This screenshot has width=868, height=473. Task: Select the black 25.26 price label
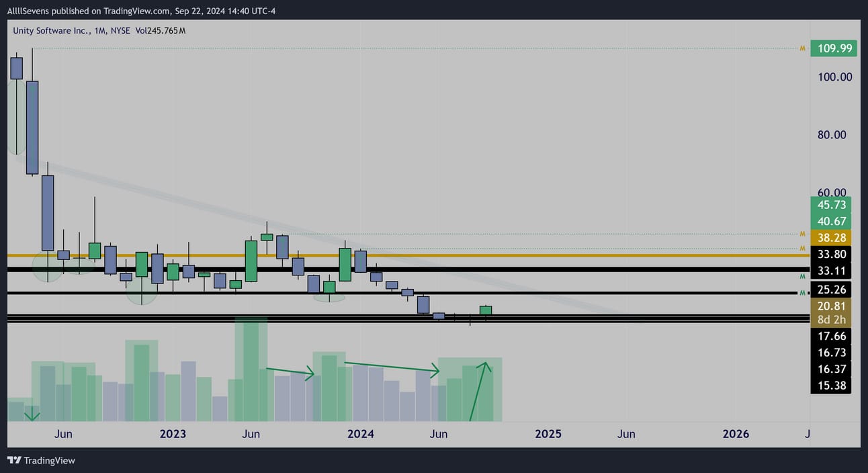tap(831, 290)
